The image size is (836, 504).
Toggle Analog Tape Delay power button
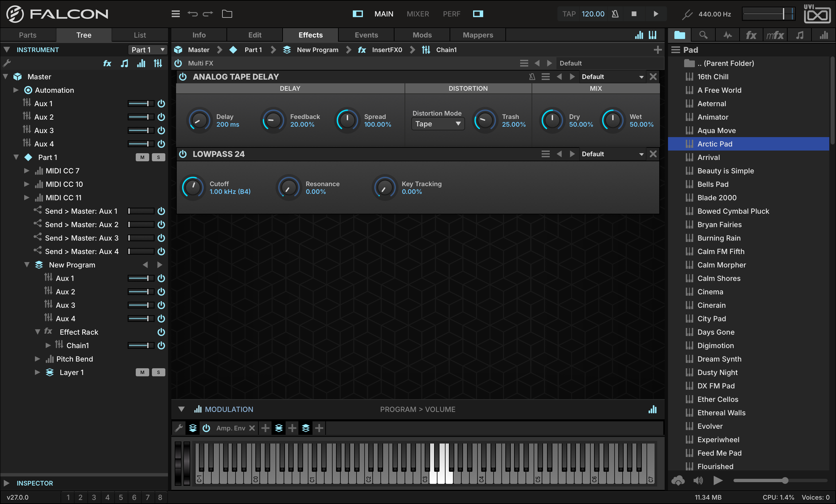pyautogui.click(x=183, y=77)
